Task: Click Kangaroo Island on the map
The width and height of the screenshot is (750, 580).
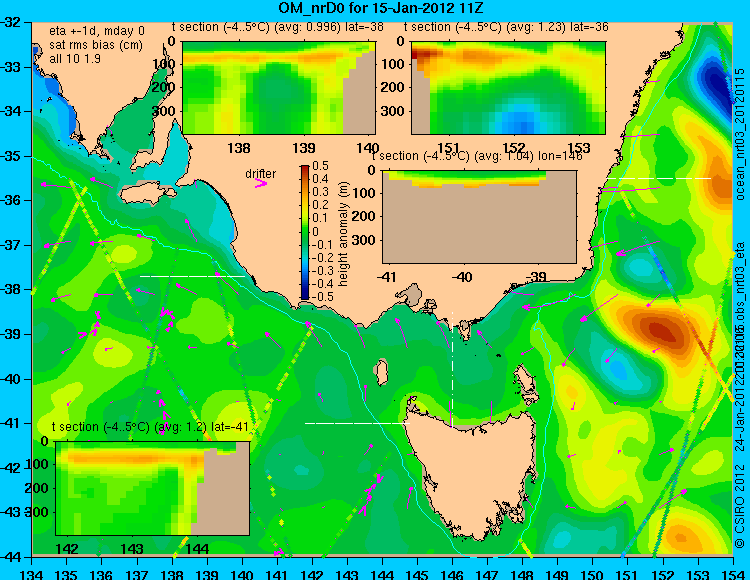Action: 146,194
